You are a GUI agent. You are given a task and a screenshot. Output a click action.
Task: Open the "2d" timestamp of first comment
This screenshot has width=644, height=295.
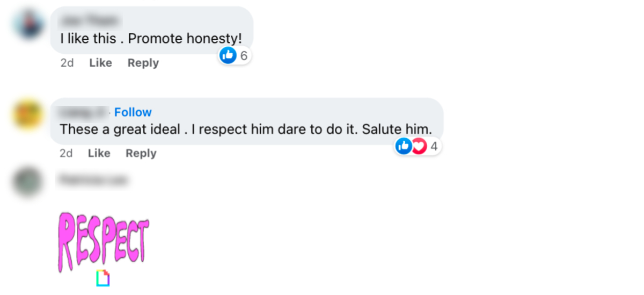(67, 63)
